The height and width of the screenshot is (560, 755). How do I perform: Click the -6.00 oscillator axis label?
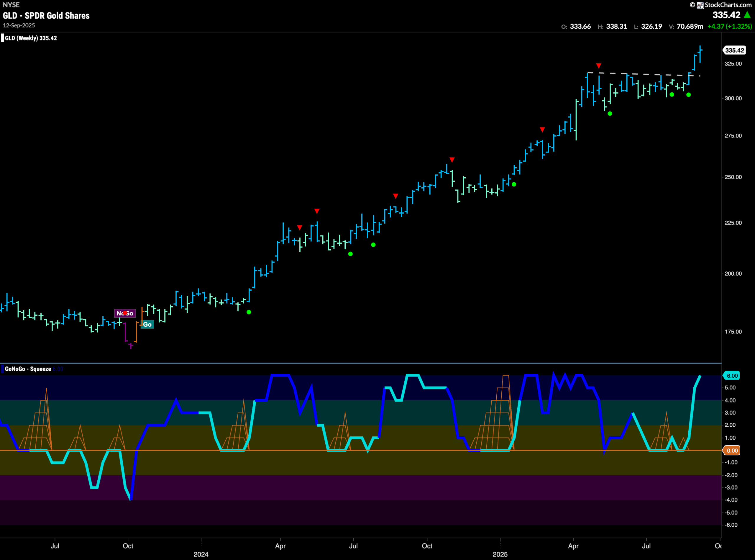coord(730,525)
